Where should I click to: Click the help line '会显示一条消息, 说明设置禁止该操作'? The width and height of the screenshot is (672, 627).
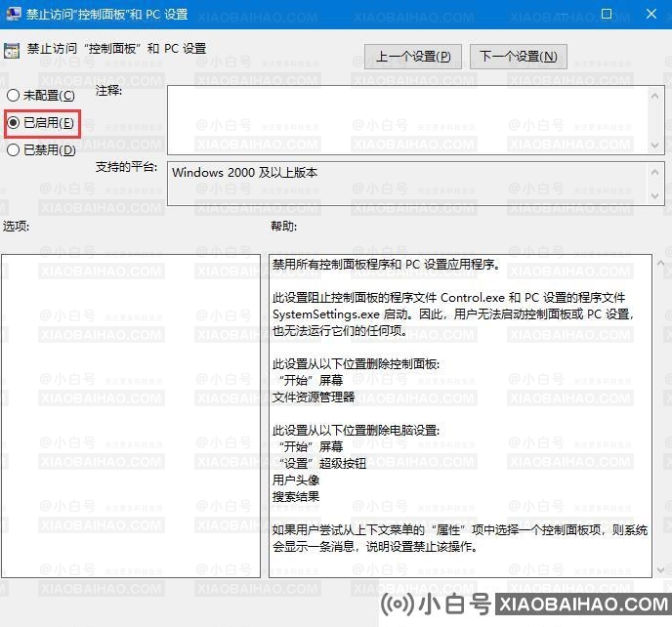(x=374, y=547)
